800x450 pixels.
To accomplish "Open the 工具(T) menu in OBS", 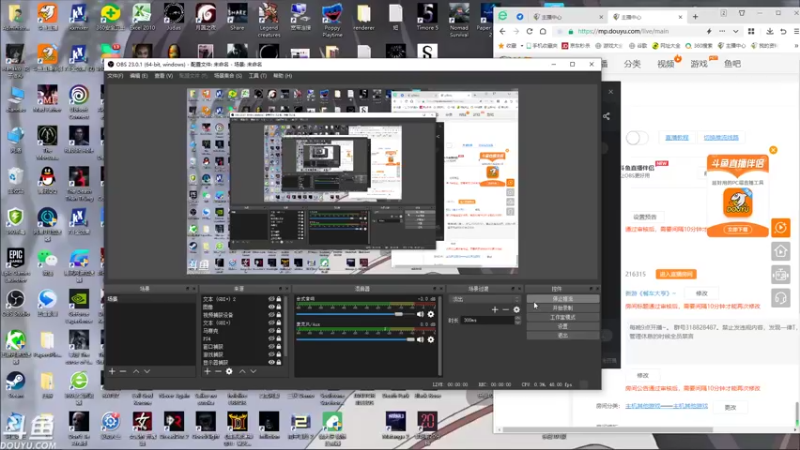I will (x=258, y=76).
